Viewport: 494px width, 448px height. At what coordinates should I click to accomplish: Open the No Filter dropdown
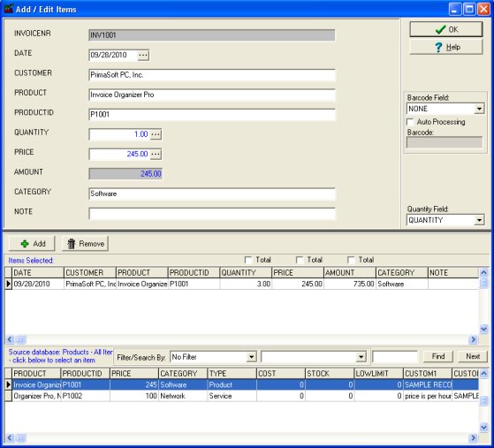click(x=251, y=357)
